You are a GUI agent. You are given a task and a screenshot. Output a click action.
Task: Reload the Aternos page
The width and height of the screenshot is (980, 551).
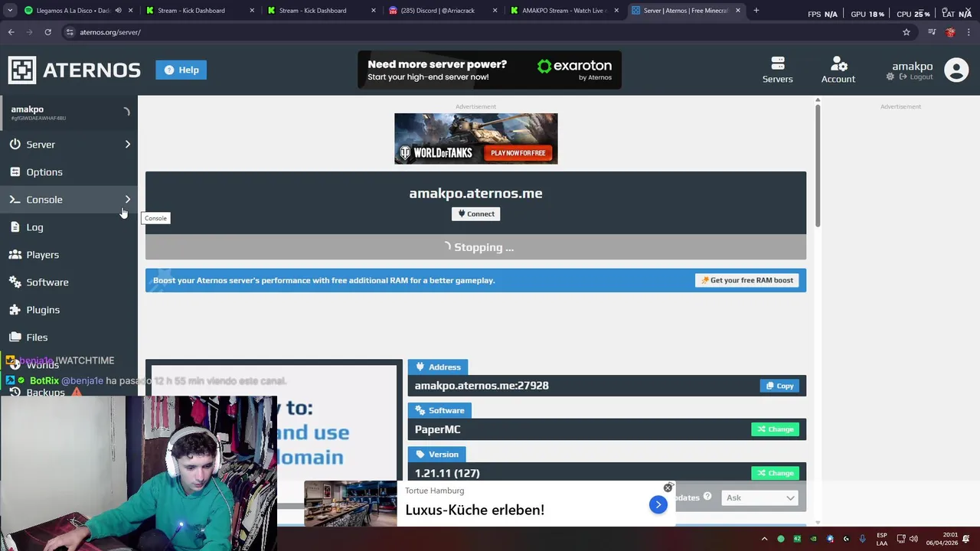pos(47,32)
